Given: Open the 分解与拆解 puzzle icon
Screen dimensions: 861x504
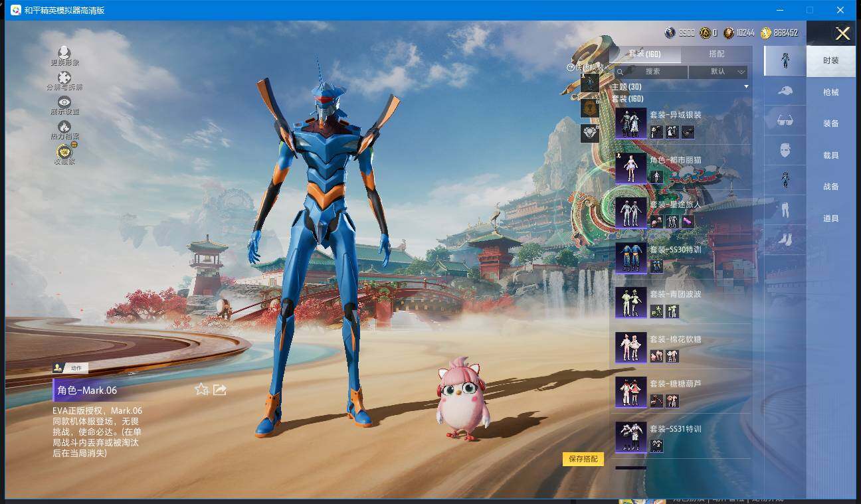Looking at the screenshot, I should point(64,77).
